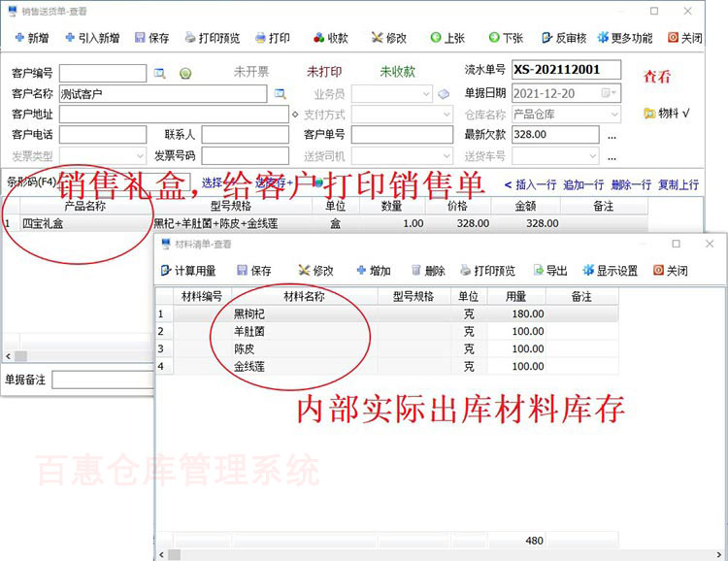The width and height of the screenshot is (728, 561).
Task: Click 产品名称 column header
Action: (x=85, y=206)
